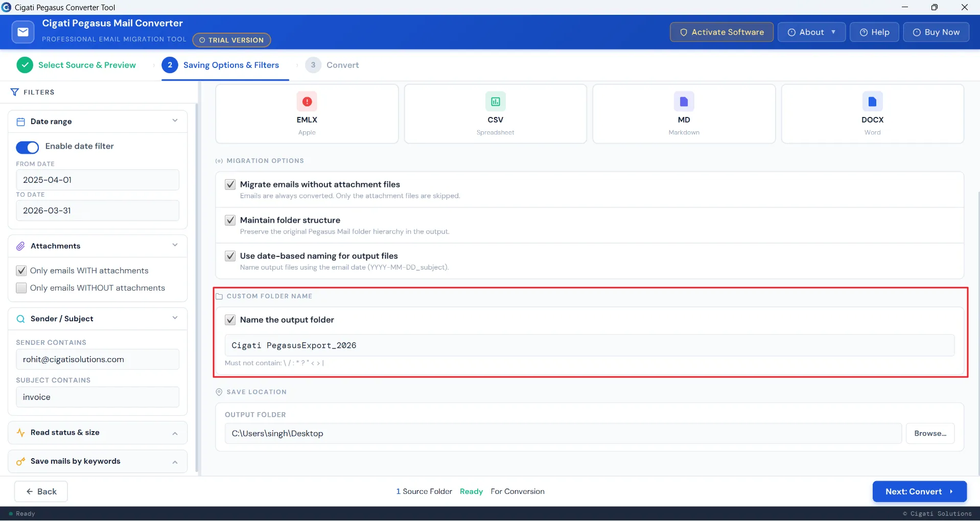Viewport: 980px width, 521px height.
Task: Click the Save mails by keywords key icon
Action: pos(21,461)
